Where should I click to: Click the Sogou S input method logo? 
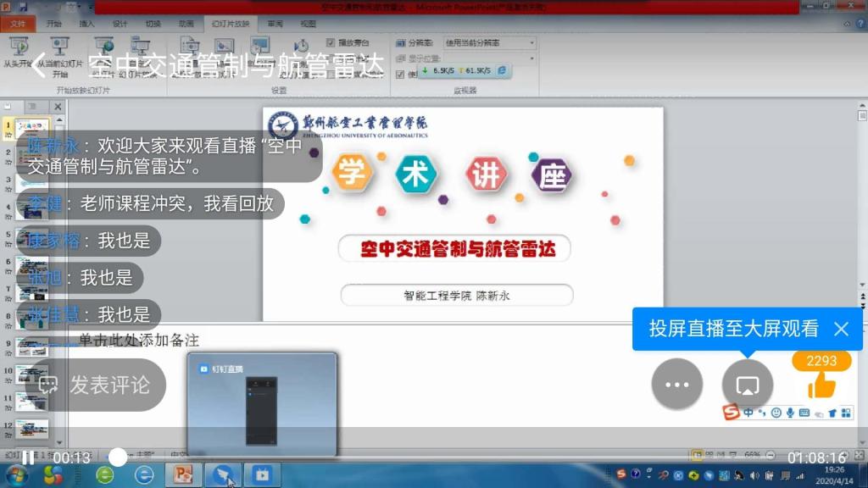pyautogui.click(x=731, y=413)
